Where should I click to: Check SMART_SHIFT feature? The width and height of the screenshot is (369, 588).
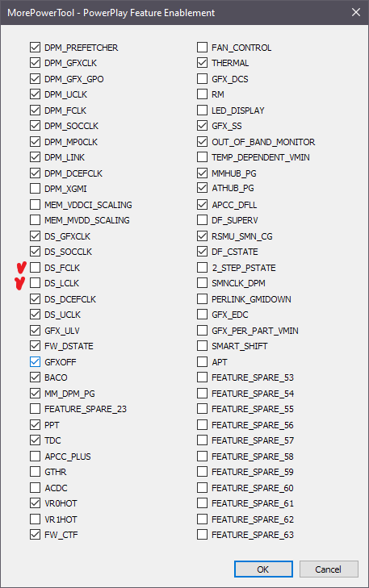[x=203, y=346]
